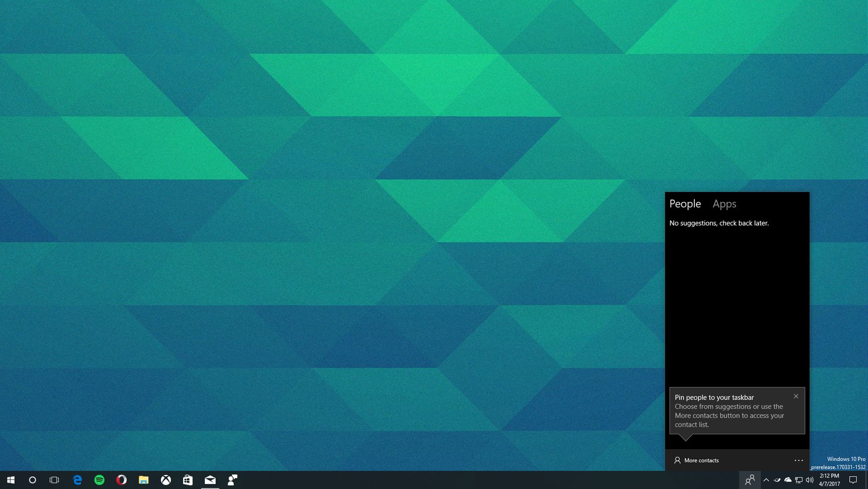This screenshot has height=489, width=868.
Task: Open the Windows Store from the taskbar
Action: coord(188,480)
